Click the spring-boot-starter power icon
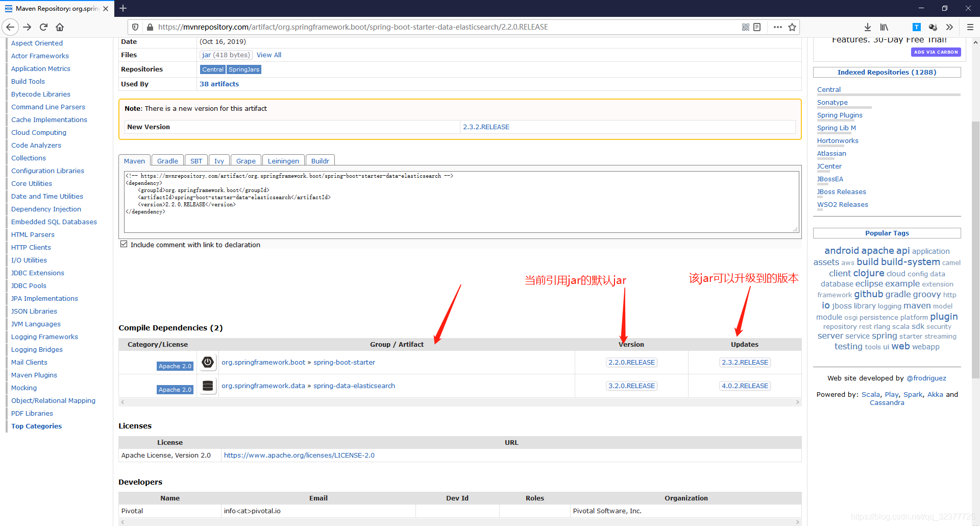This screenshot has width=980, height=526. (x=208, y=362)
